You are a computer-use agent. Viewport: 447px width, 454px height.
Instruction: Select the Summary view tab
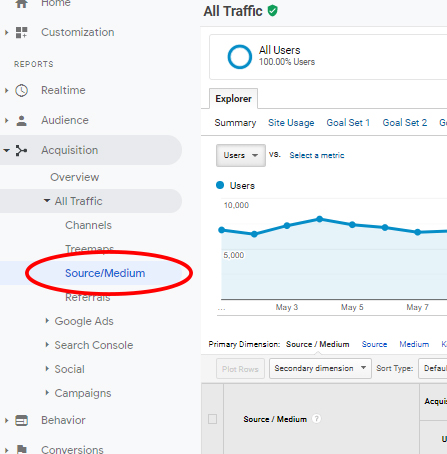[235, 123]
